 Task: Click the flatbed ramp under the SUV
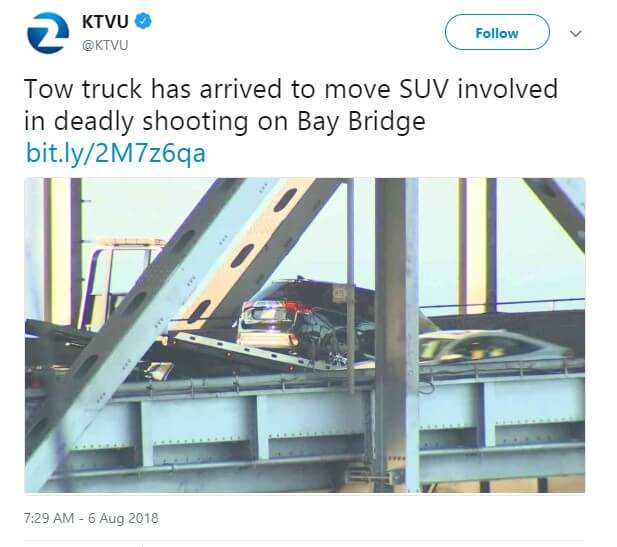pyautogui.click(x=252, y=350)
